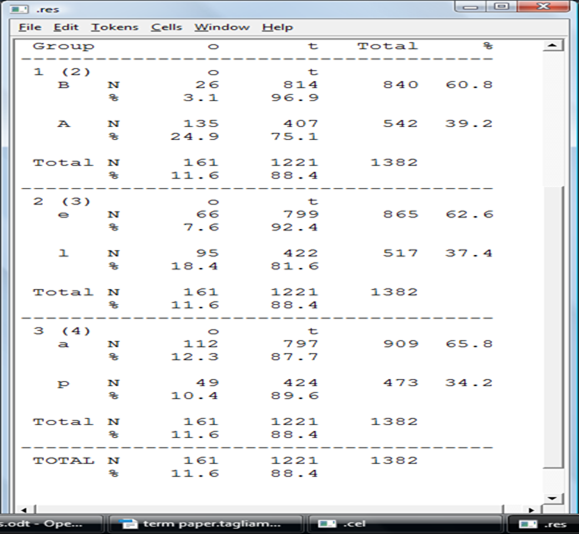Click the vertical scrollbar thumb
579x534 pixels.
553,327
